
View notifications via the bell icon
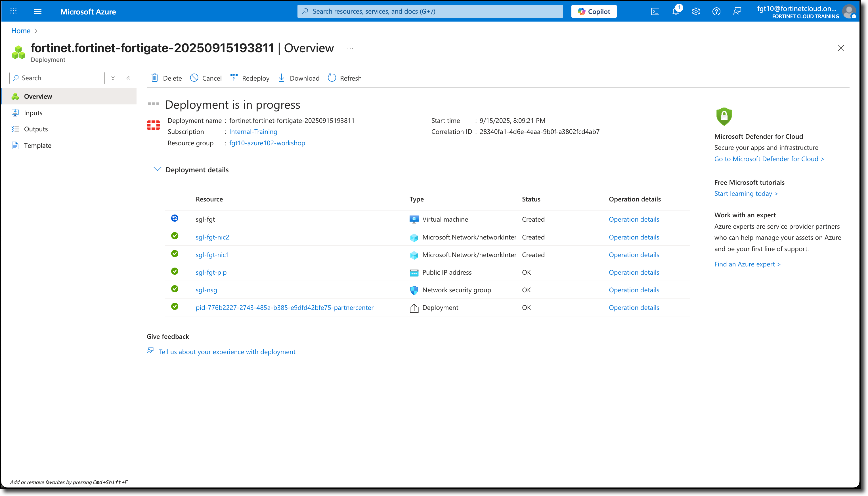675,11
